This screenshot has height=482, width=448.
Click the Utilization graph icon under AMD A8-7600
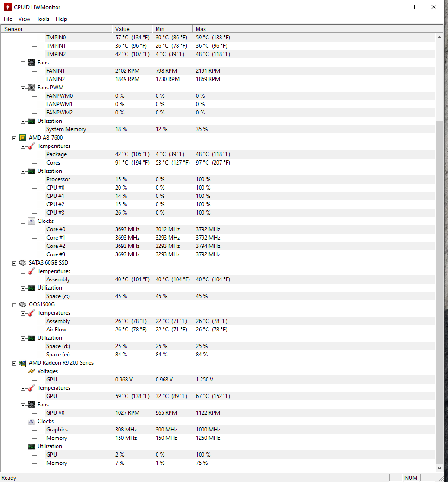tap(32, 171)
